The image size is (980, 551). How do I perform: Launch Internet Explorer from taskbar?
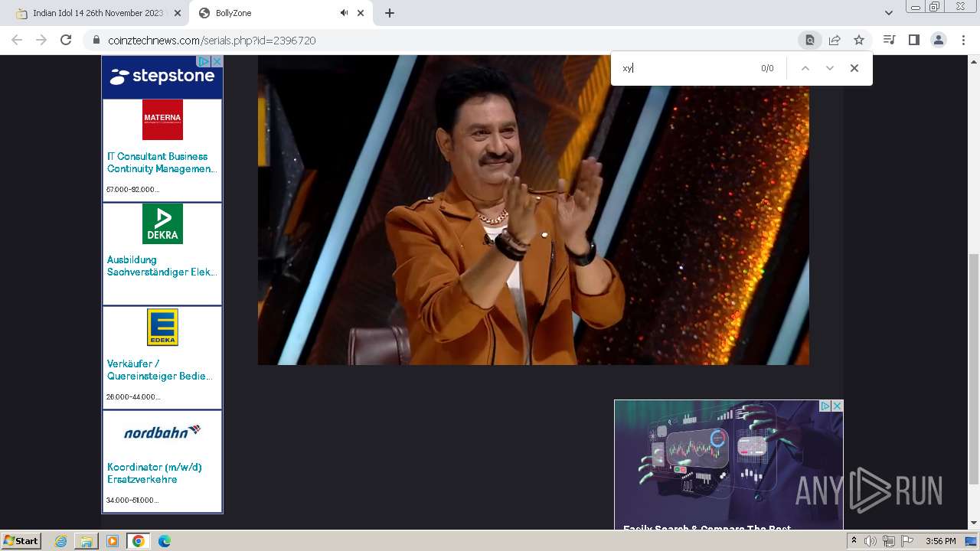[61, 541]
